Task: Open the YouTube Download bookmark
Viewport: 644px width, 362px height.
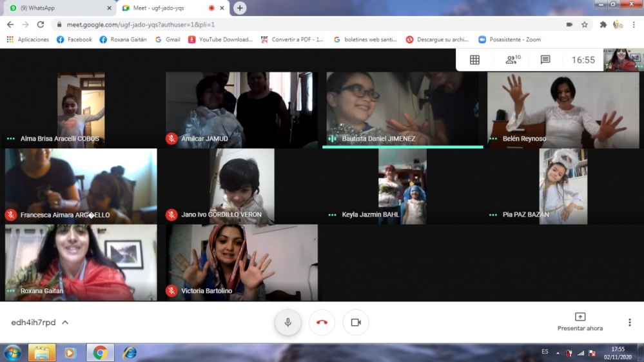Action: click(220, 39)
